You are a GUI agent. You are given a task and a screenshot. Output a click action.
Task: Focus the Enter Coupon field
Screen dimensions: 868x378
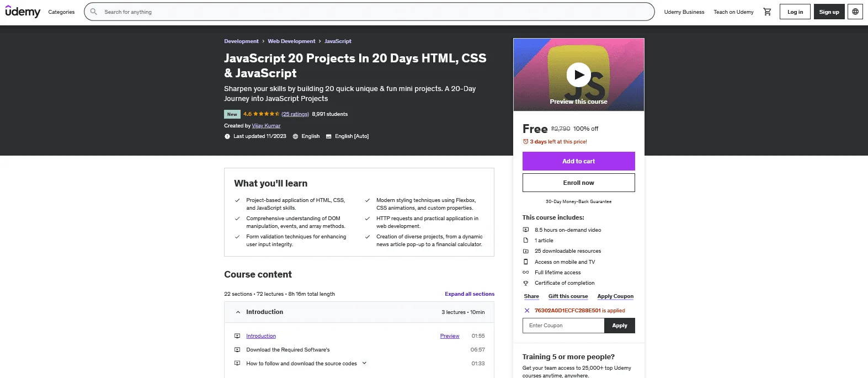coord(563,326)
